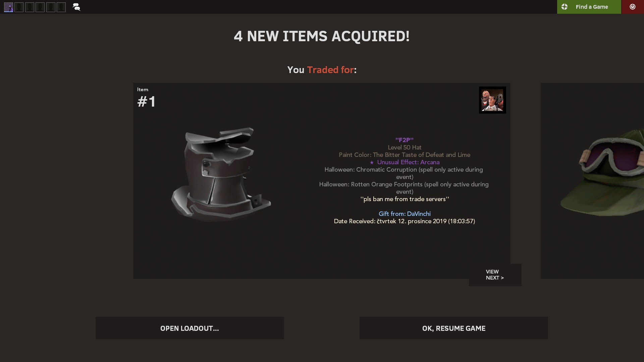Click the "F2P" item name
Screen dimensions: 644x362
point(405,140)
